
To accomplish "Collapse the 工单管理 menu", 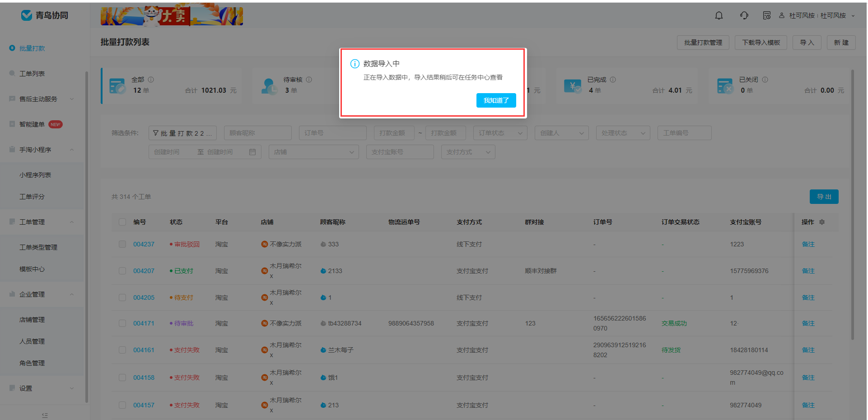I will click(x=72, y=222).
